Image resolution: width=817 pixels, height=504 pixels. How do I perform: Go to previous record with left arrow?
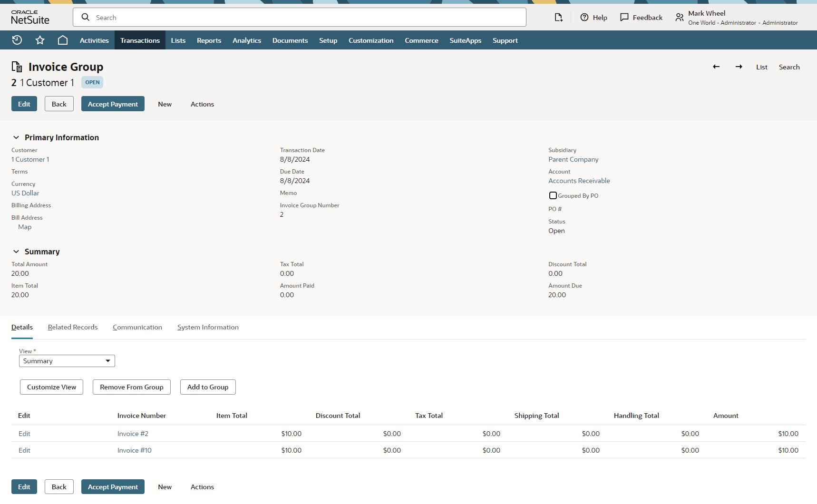click(716, 67)
